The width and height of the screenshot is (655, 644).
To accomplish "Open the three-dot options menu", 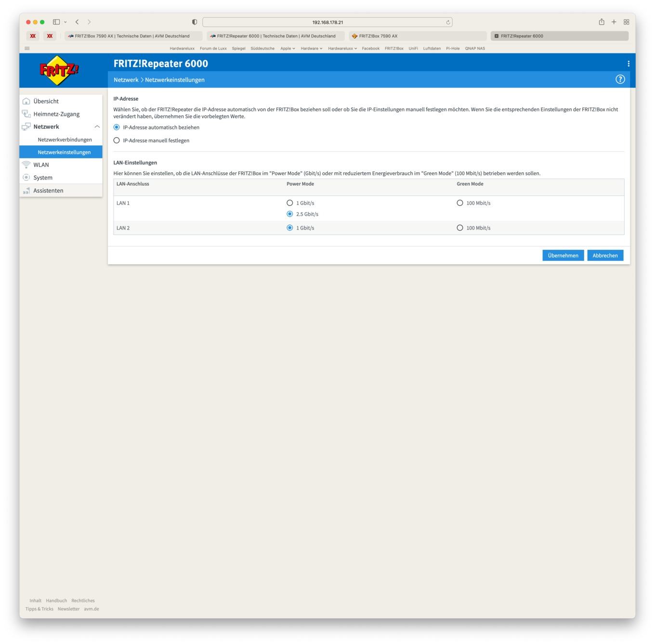I will 629,64.
